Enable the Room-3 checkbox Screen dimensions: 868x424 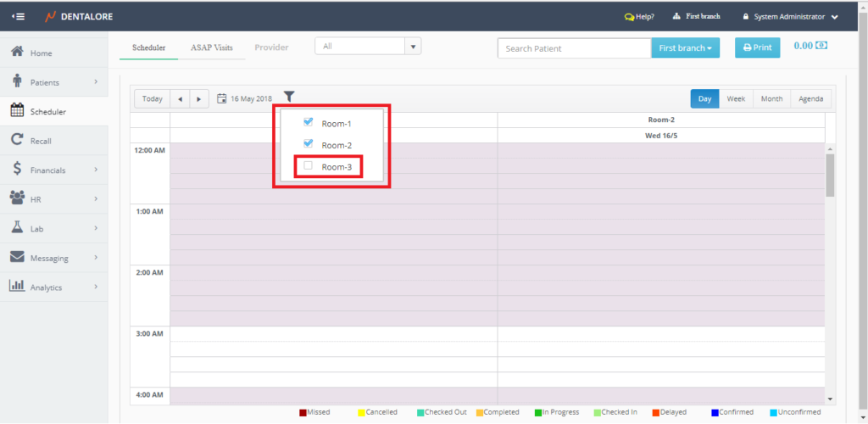[309, 166]
